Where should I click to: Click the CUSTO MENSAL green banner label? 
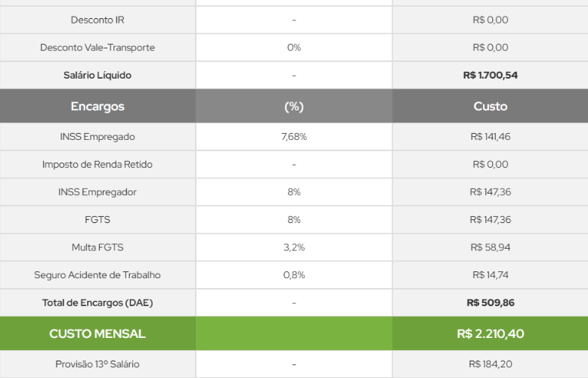[x=97, y=333]
